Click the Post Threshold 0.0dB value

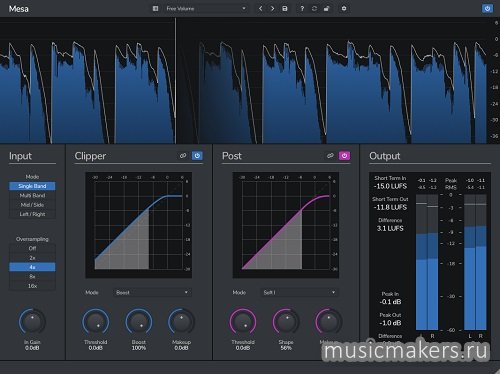[243, 348]
